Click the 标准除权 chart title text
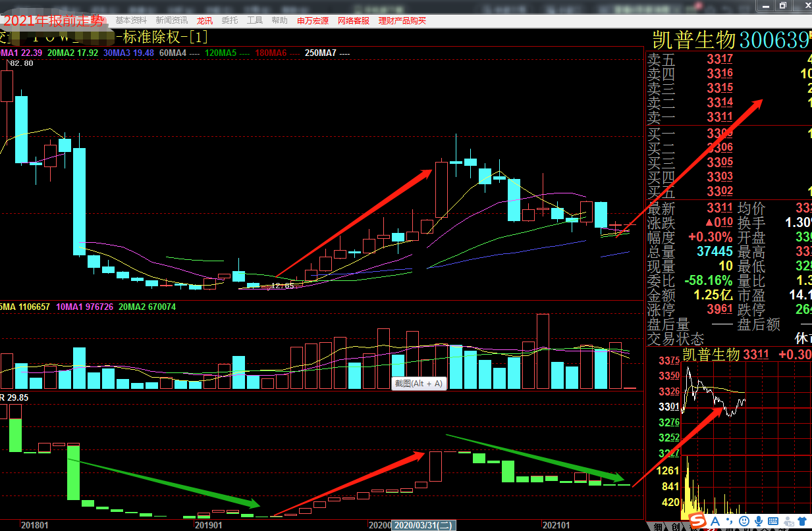 coord(151,38)
